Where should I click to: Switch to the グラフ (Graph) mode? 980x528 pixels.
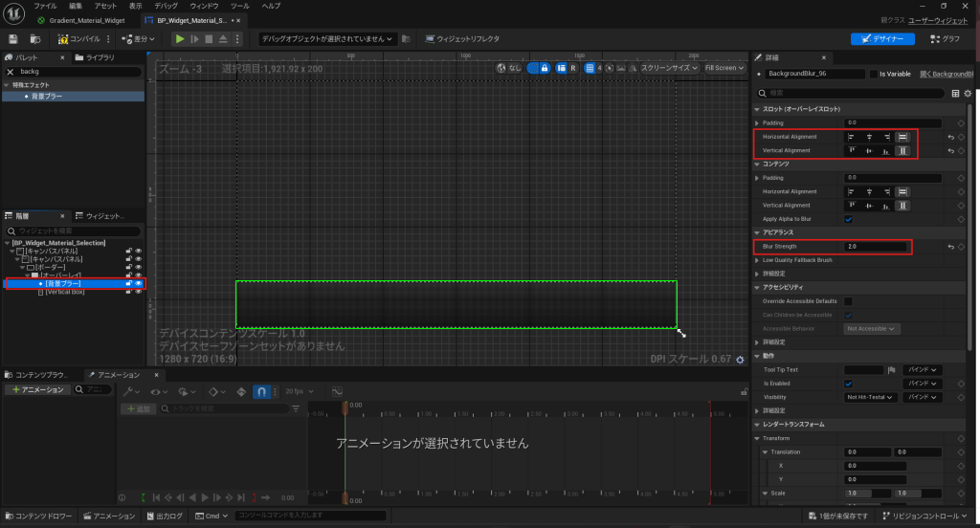[x=945, y=39]
